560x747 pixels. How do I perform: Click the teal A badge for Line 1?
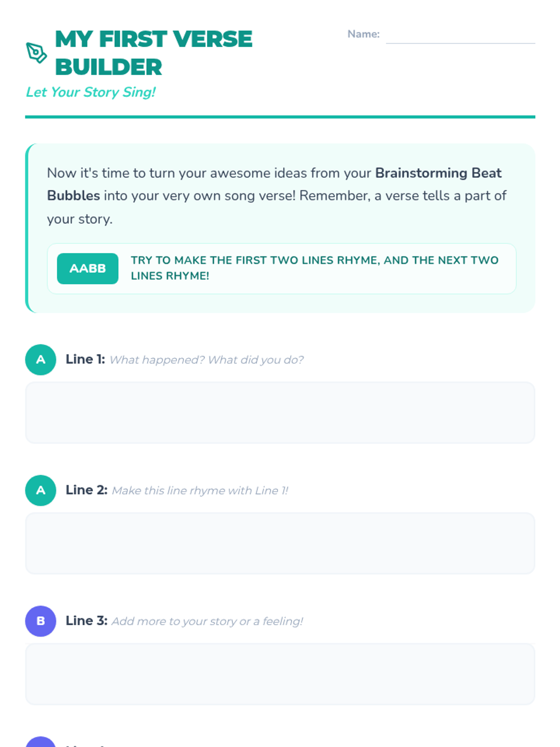[41, 359]
